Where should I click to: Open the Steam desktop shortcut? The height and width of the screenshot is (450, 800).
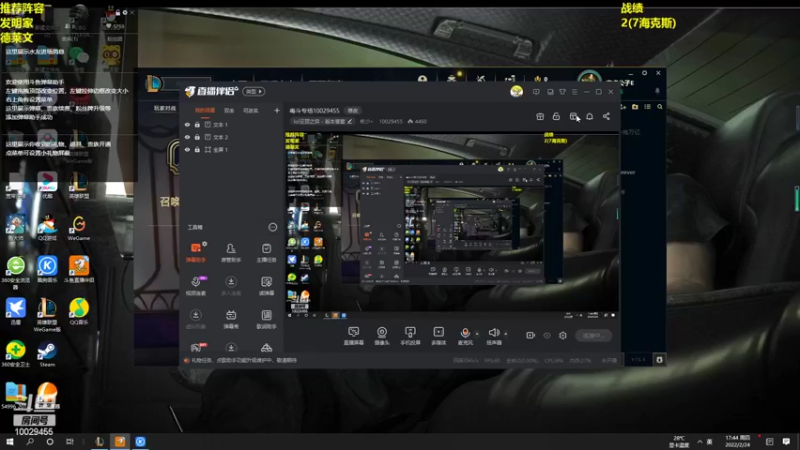pos(47,354)
